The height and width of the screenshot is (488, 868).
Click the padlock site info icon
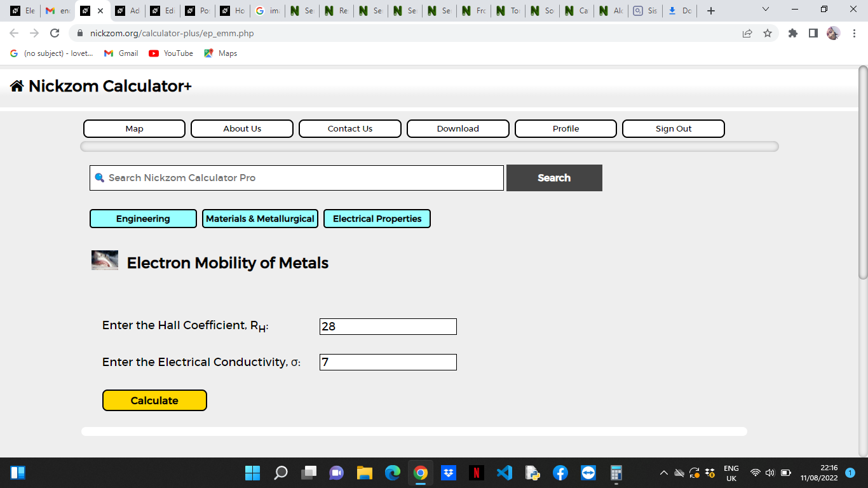click(80, 33)
